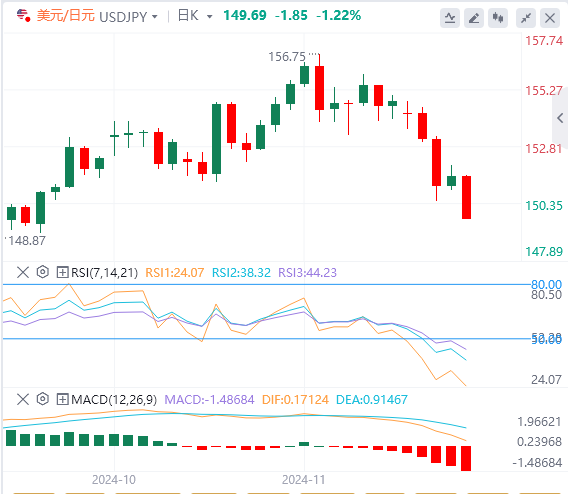Open MACD indicator settings gear
This screenshot has height=494, width=568.
pyautogui.click(x=43, y=399)
